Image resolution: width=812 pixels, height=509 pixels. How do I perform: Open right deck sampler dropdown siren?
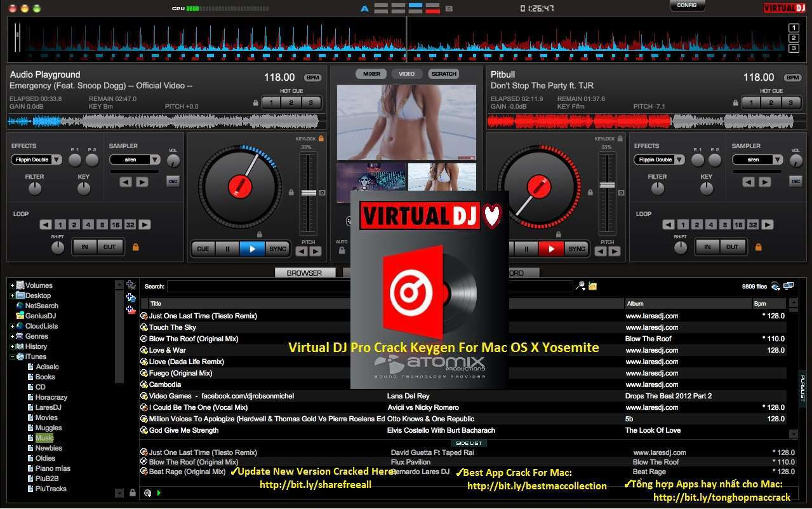pos(757,159)
